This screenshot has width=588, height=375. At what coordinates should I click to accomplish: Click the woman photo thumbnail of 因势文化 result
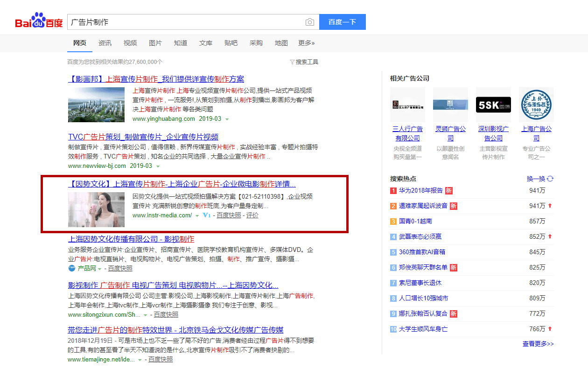[97, 209]
